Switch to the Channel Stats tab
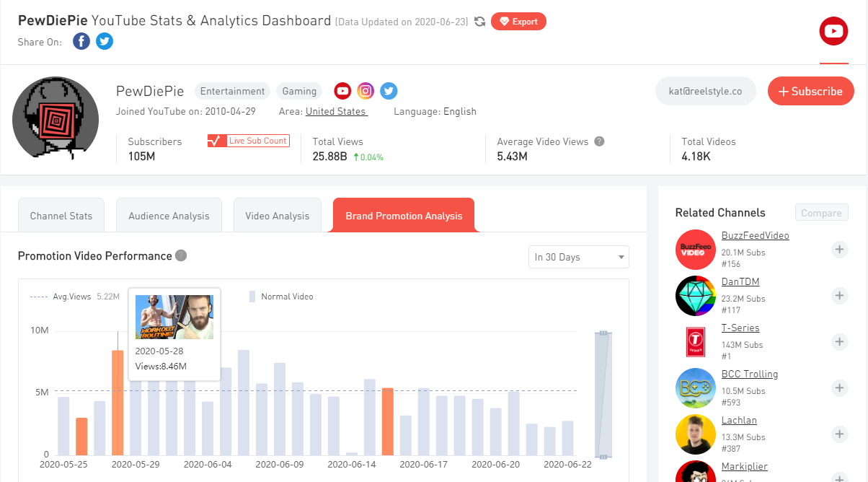 (x=61, y=216)
